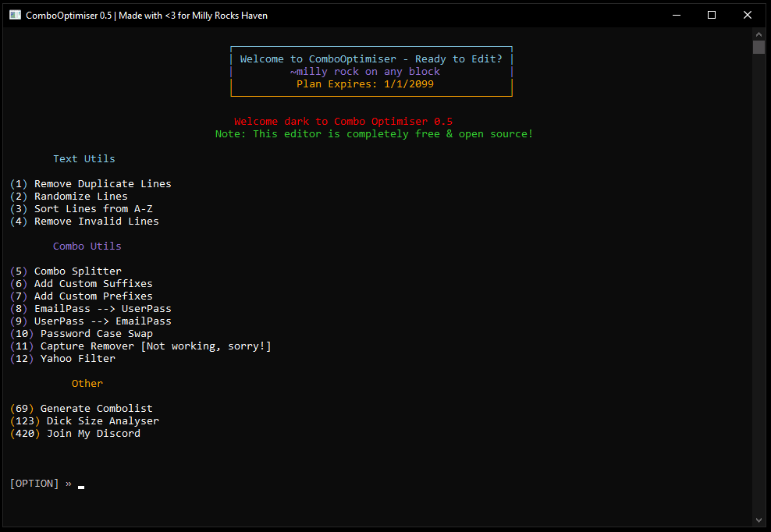The image size is (771, 532).
Task: Click the scrollbar up arrow
Action: (759, 34)
